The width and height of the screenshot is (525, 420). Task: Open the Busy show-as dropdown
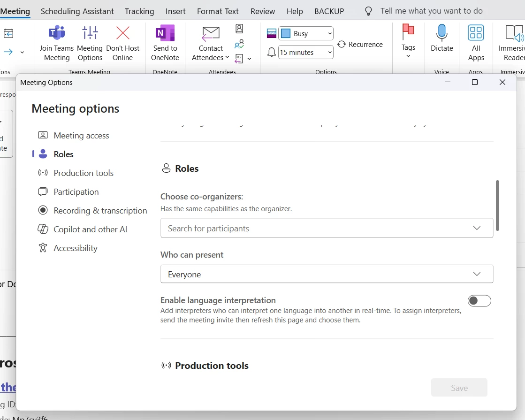point(306,33)
